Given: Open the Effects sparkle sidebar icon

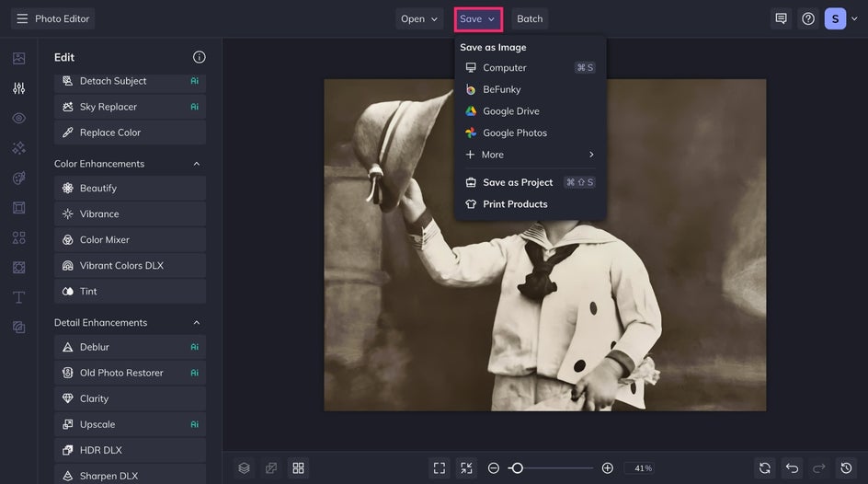Looking at the screenshot, I should point(18,148).
